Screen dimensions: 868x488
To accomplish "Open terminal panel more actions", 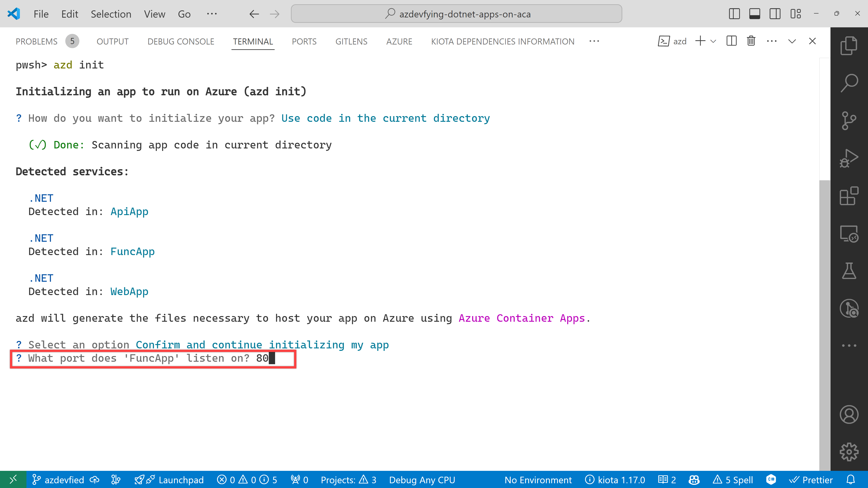I will [772, 41].
